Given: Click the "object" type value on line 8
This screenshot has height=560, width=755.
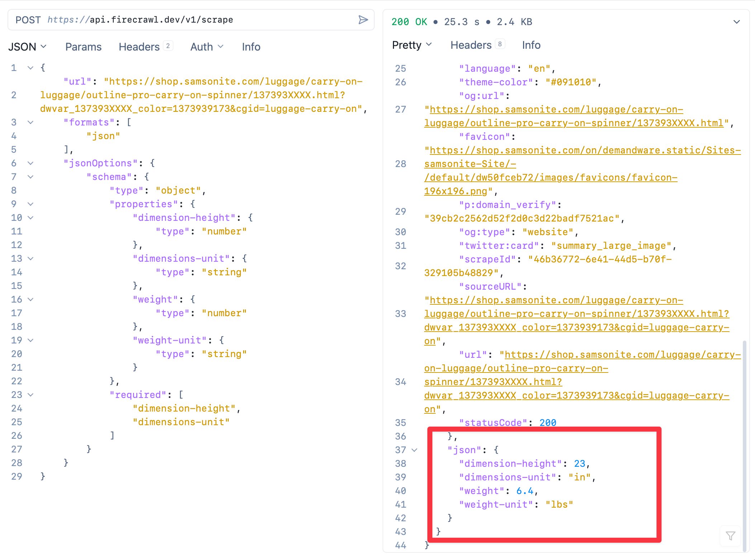Looking at the screenshot, I should point(178,190).
